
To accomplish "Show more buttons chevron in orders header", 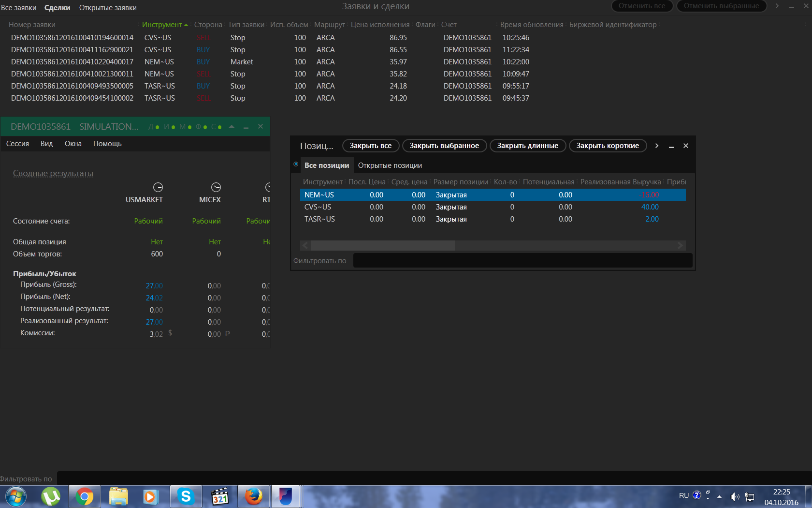I will [x=777, y=6].
